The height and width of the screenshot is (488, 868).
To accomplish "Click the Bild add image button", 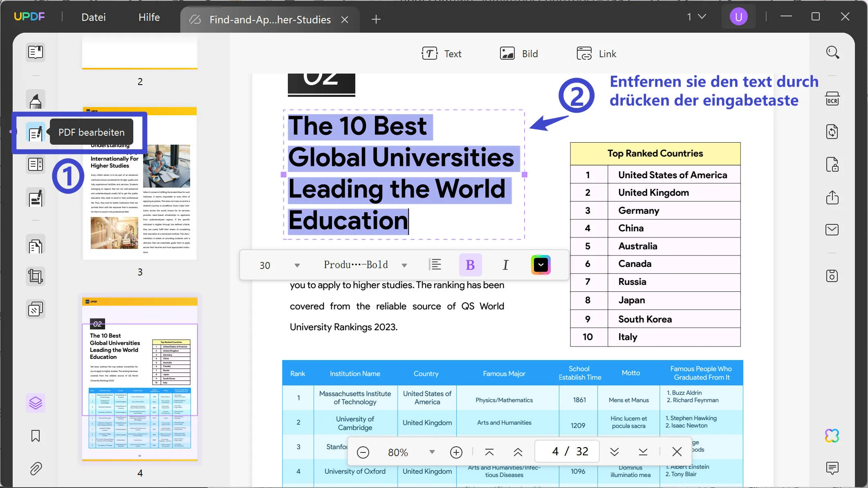I will [x=519, y=54].
